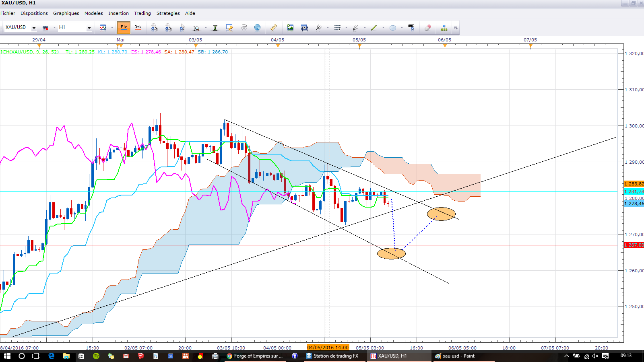
Task: Click the cyan 1 281,78 price label
Action: (x=634, y=191)
